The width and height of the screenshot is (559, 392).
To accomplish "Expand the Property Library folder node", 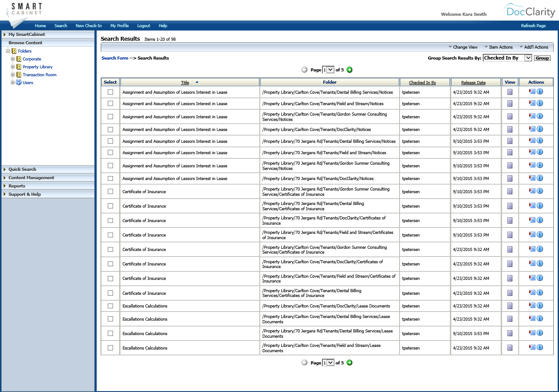I will pyautogui.click(x=13, y=67).
